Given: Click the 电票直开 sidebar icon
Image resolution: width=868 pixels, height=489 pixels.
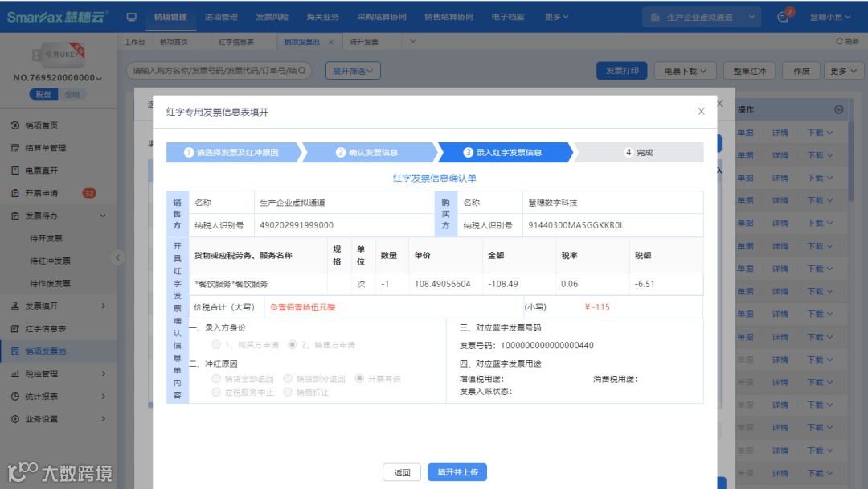Looking at the screenshot, I should coord(15,171).
